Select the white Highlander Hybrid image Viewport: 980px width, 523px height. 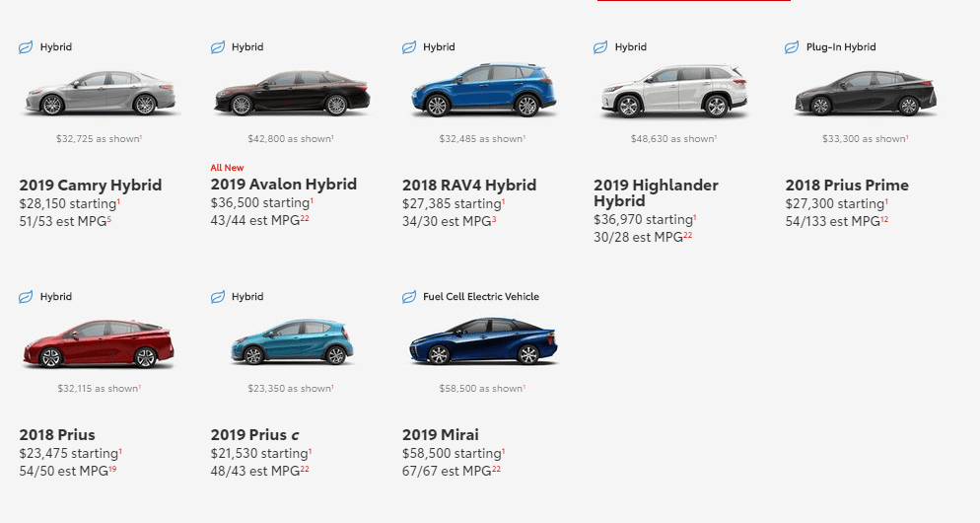674,91
